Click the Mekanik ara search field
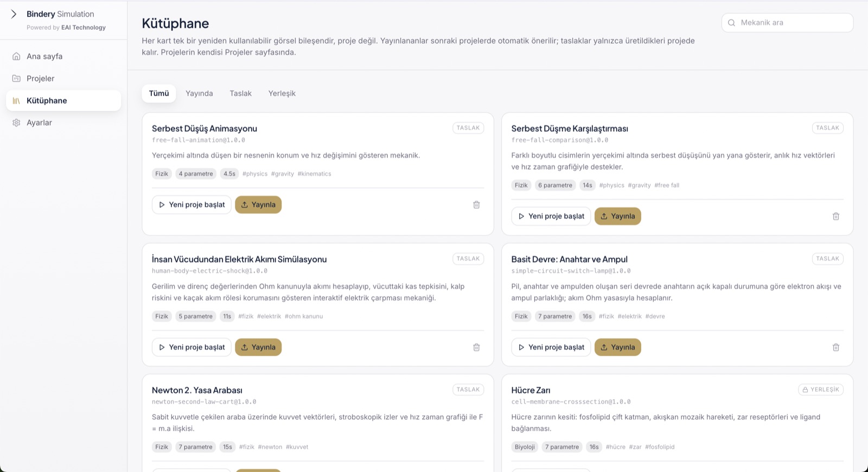868x472 pixels. (787, 23)
